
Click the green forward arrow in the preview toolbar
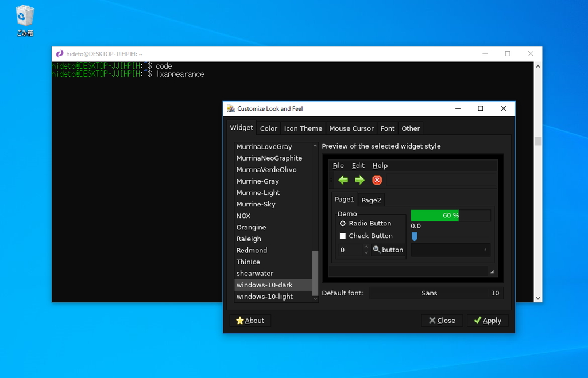[359, 180]
